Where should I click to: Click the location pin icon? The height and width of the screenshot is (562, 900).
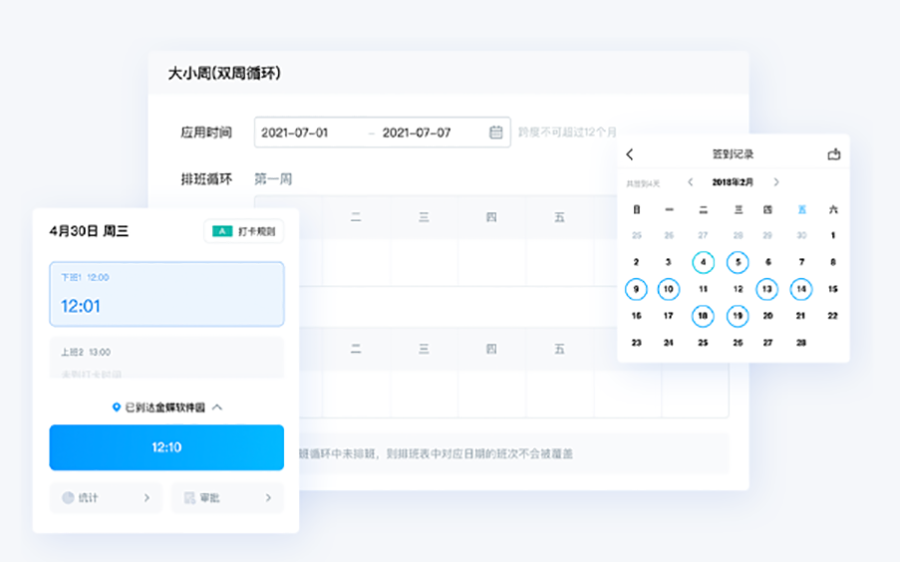pos(116,407)
